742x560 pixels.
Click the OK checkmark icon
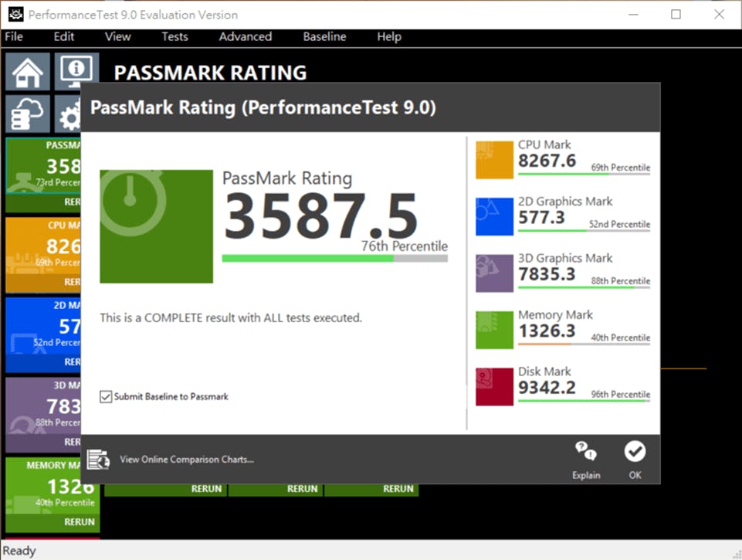click(635, 451)
